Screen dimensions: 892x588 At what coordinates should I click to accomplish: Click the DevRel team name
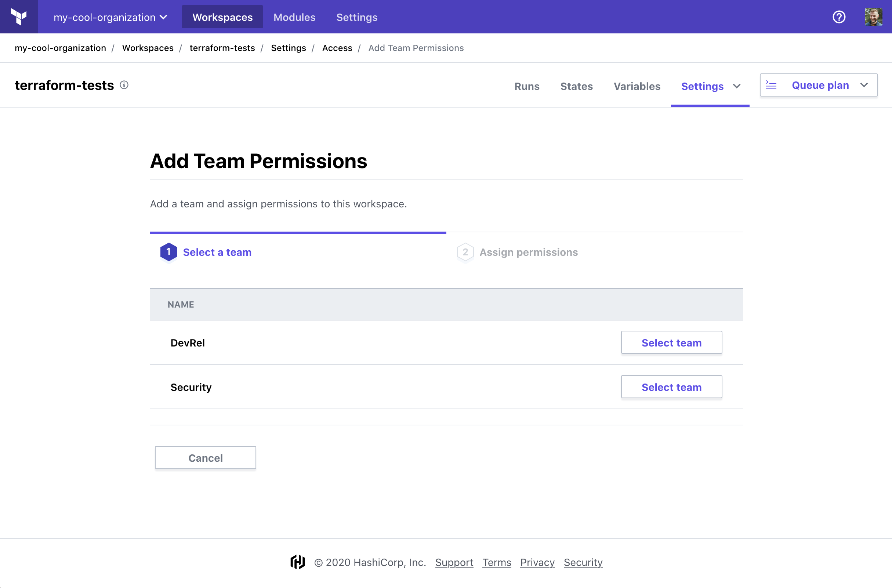pos(188,343)
